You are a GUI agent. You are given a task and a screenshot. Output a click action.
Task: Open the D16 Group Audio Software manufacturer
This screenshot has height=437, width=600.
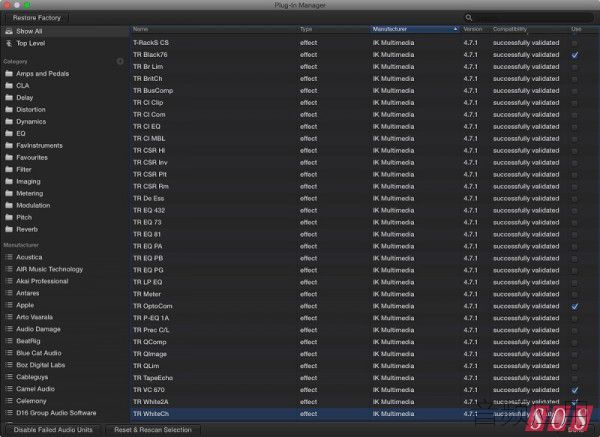[x=56, y=413]
